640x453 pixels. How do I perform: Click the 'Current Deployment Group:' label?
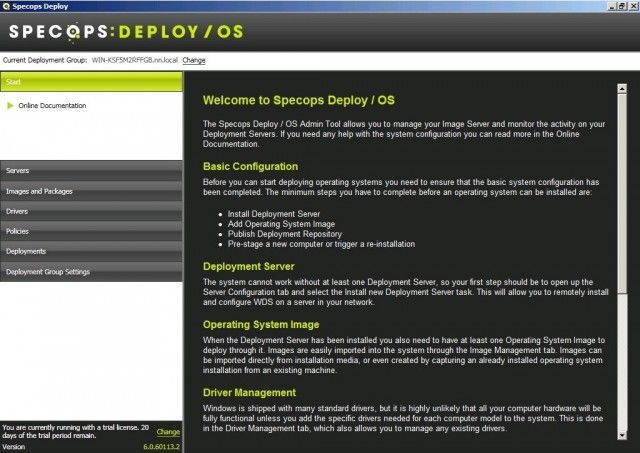pos(45,60)
